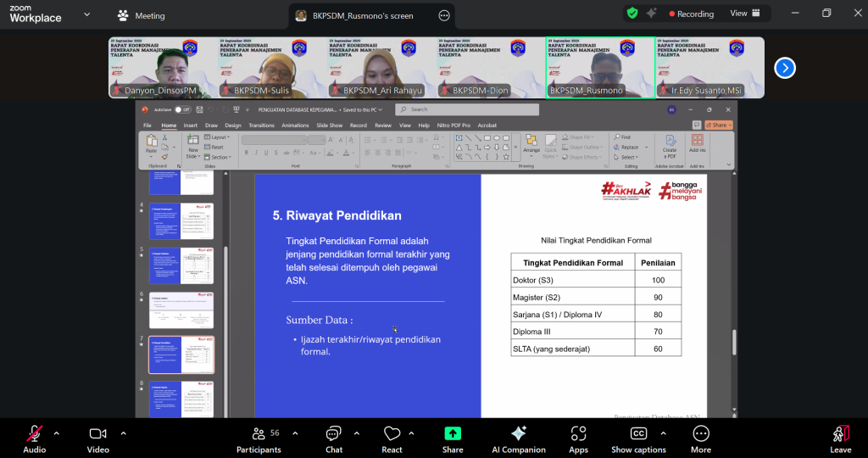
Task: Open the React heart icon
Action: pos(392,433)
